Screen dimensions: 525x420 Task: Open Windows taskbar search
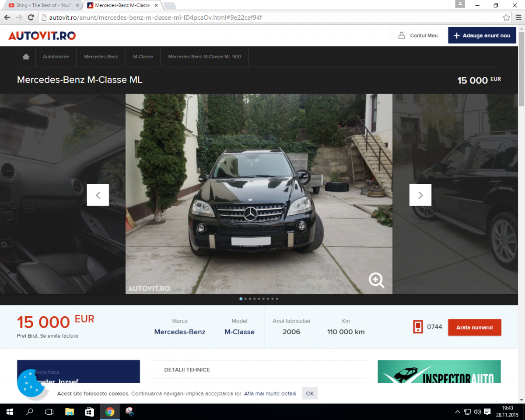click(x=30, y=412)
